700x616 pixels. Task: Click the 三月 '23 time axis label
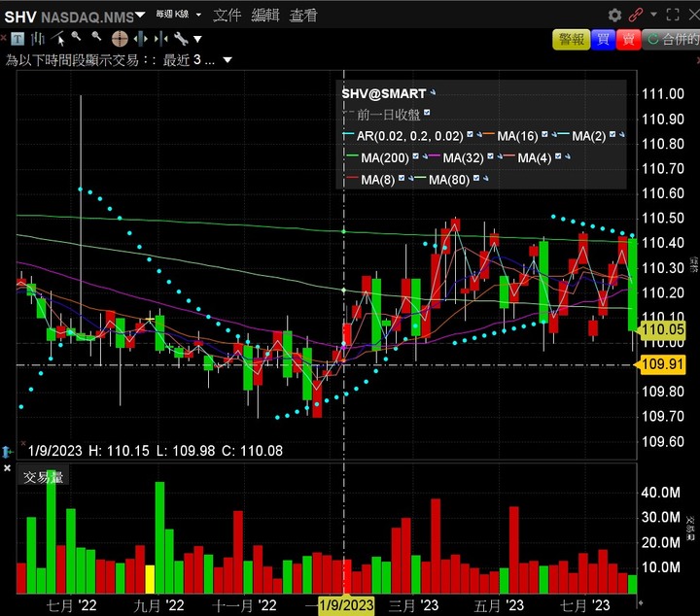413,605
